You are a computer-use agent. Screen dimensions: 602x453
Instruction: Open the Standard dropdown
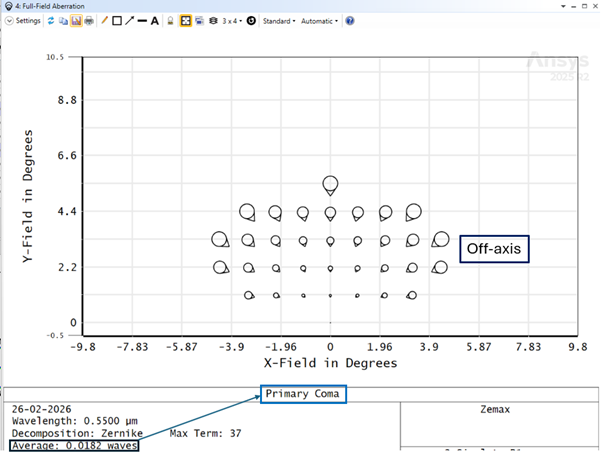click(x=278, y=21)
